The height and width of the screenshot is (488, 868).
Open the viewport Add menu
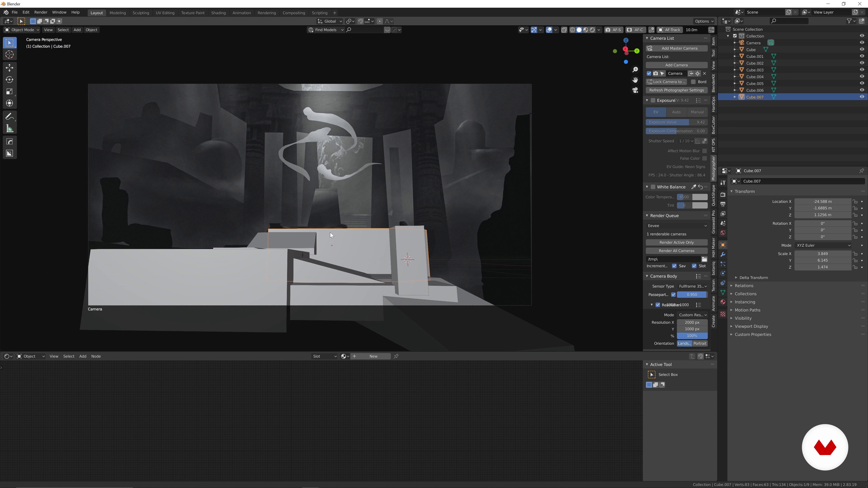(x=77, y=30)
